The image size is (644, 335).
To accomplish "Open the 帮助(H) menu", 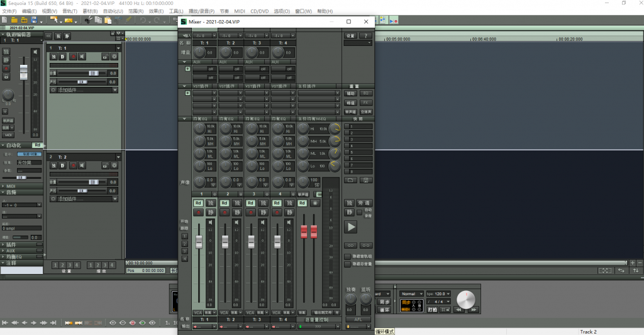I will [x=325, y=11].
